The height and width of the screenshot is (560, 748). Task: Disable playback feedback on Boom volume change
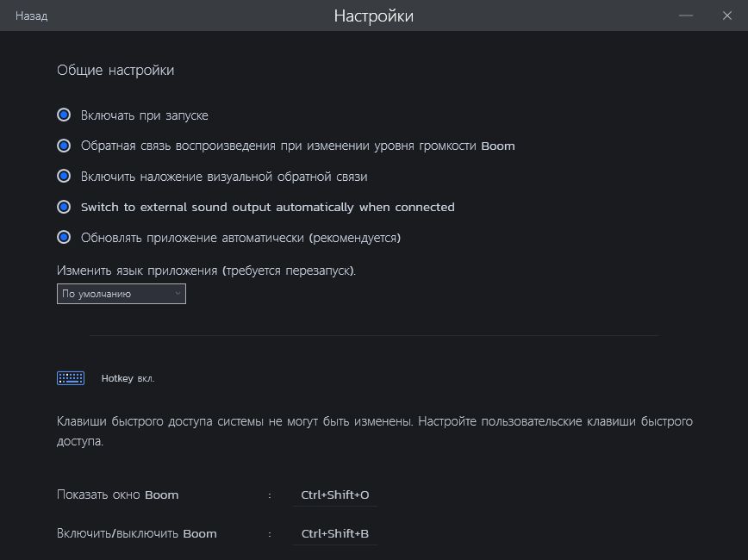coord(64,146)
